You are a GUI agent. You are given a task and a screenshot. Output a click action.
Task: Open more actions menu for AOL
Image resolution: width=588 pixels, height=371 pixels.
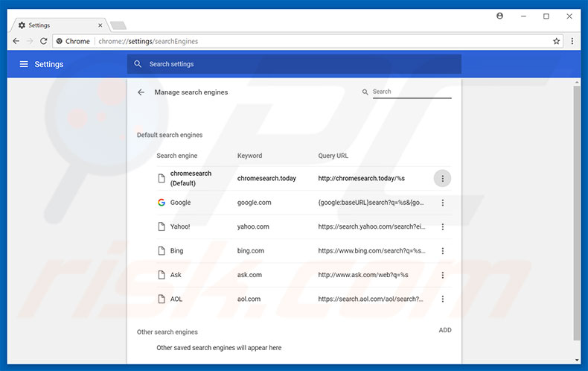443,299
